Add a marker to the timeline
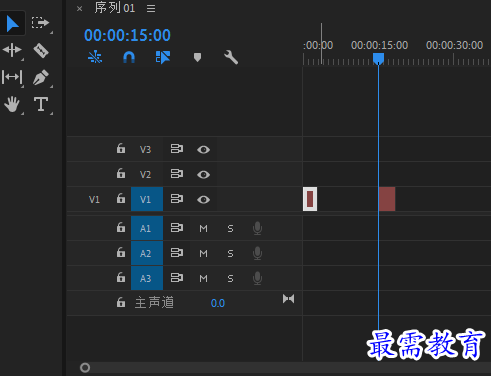The width and height of the screenshot is (491, 376). (x=197, y=57)
